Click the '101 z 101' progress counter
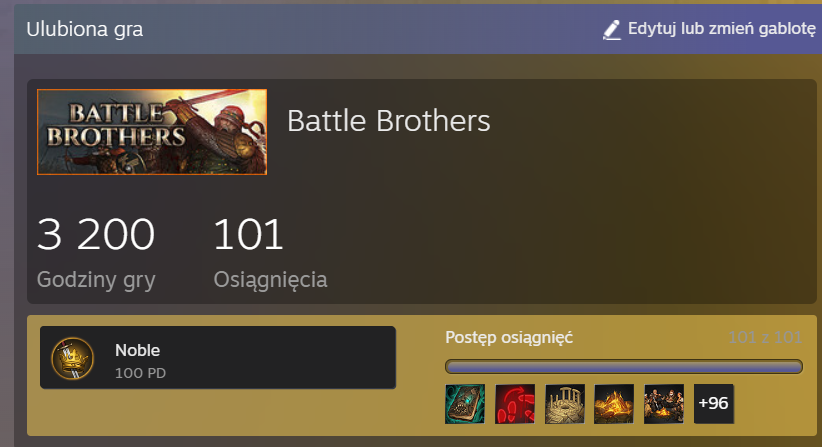 [765, 337]
